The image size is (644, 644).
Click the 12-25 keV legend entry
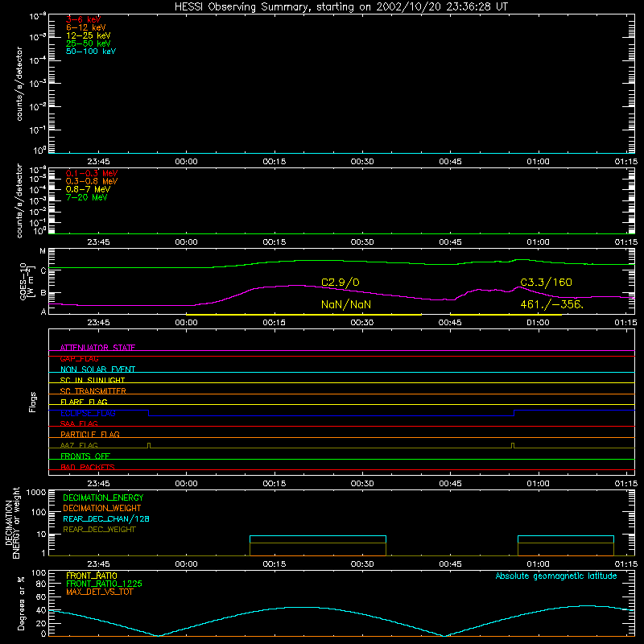click(x=89, y=35)
